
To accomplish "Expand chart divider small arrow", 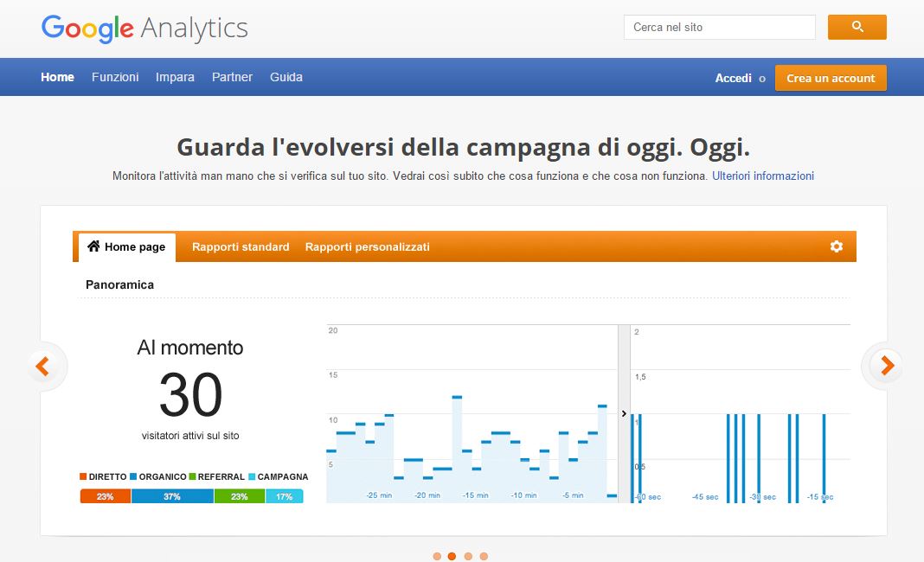I will tap(624, 413).
